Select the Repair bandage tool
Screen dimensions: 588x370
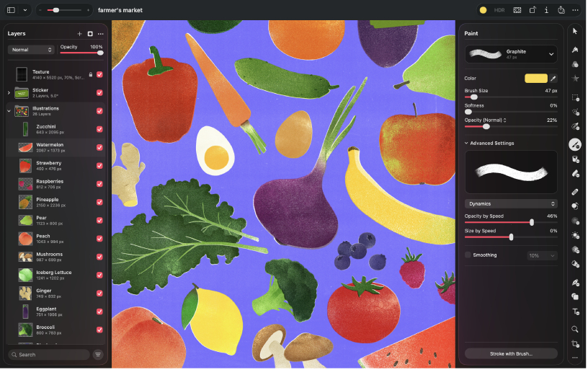tap(576, 192)
